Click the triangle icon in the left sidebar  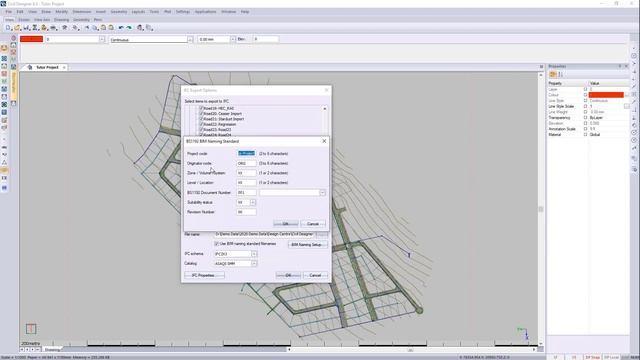(4, 162)
